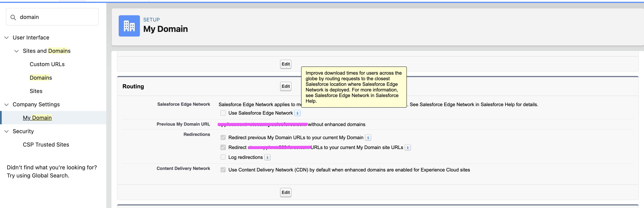Collapse Sites and Domains subtree

16,51
